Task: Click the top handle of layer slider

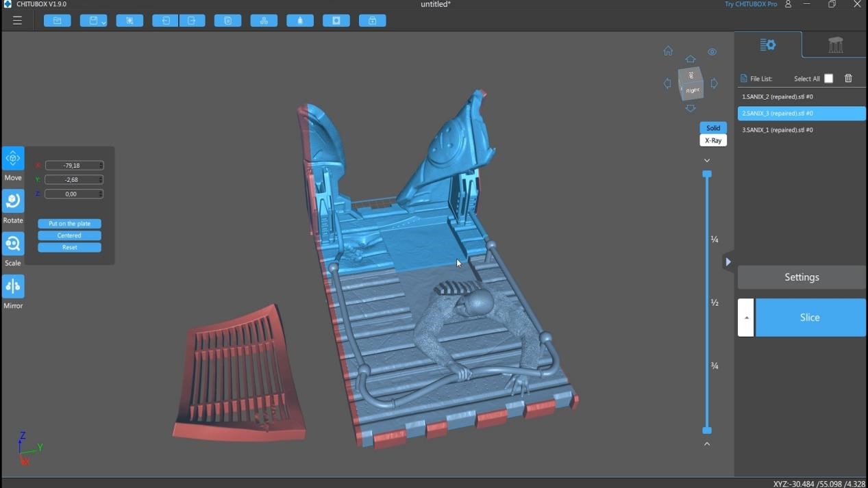Action: pyautogui.click(x=707, y=174)
